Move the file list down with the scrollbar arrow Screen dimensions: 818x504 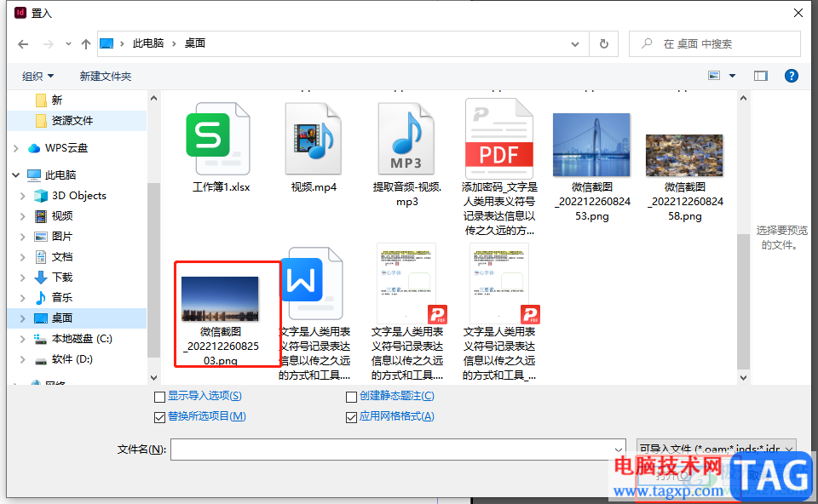click(743, 377)
